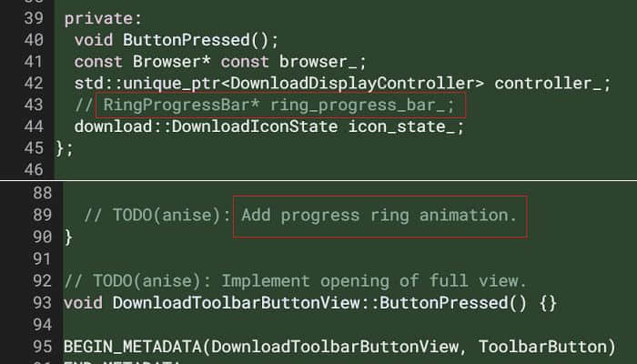Click line number 89 in lower pane
The height and width of the screenshot is (364, 637).
(x=42, y=215)
